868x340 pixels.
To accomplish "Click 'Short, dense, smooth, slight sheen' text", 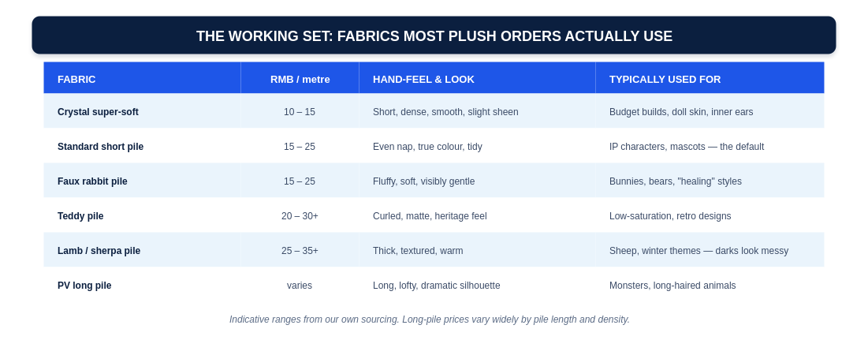I will point(445,112).
